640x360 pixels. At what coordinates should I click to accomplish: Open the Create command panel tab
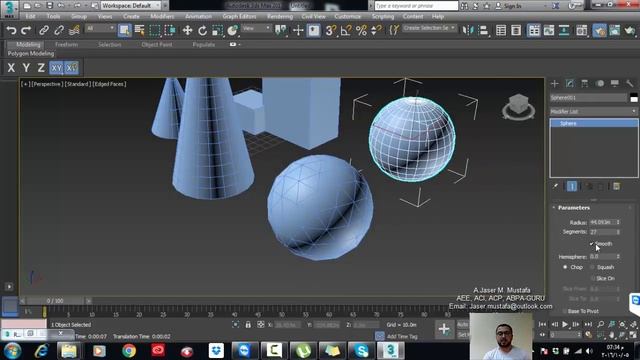coord(554,84)
